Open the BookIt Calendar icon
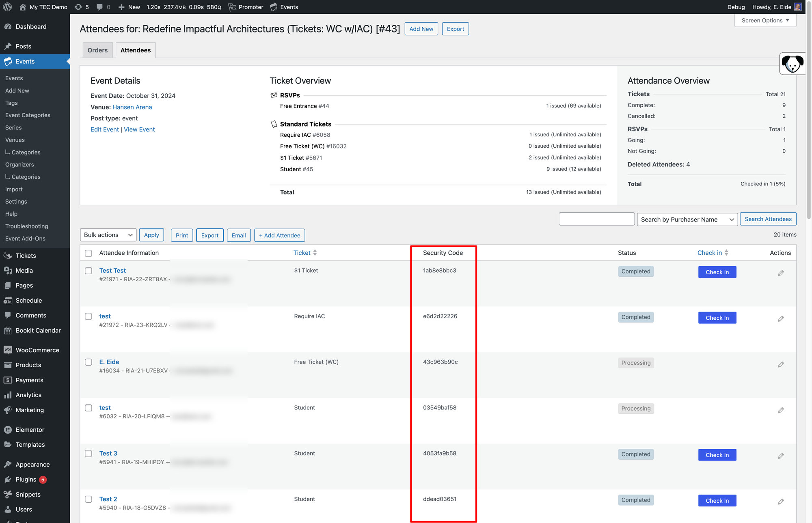 coord(8,331)
